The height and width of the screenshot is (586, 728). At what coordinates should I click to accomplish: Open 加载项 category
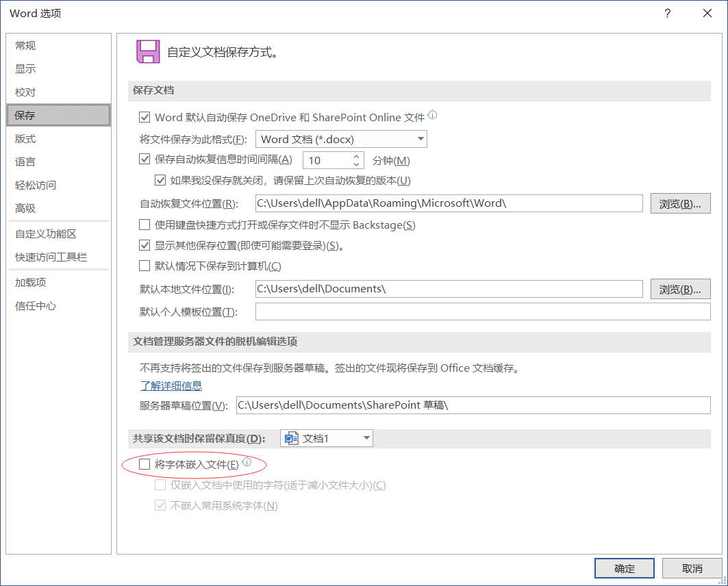point(58,282)
